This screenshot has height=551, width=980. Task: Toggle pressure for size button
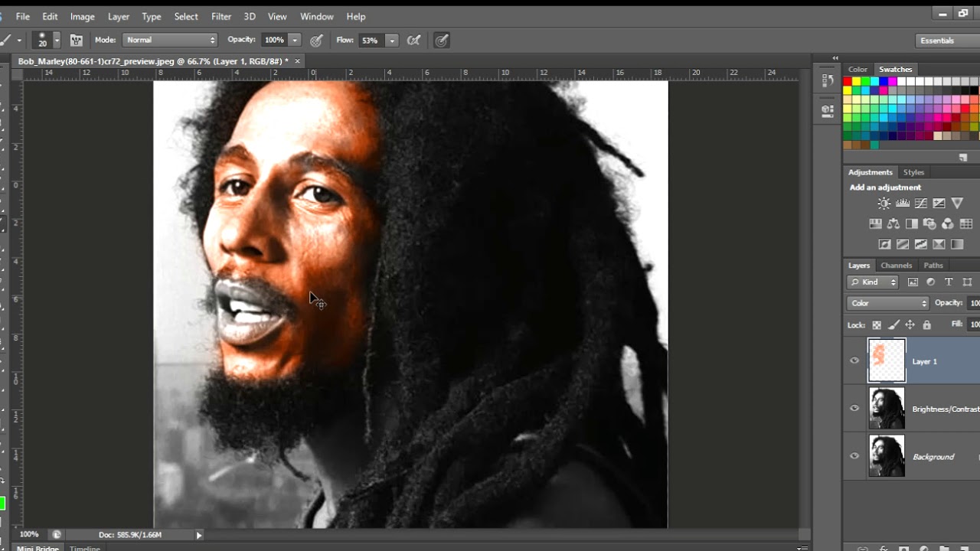coord(442,40)
